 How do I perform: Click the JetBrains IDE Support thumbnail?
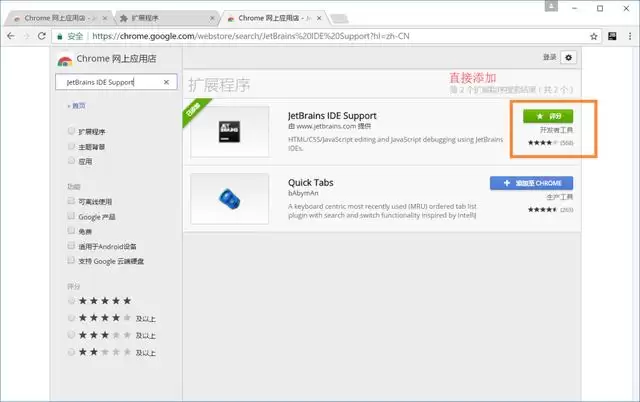(229, 131)
